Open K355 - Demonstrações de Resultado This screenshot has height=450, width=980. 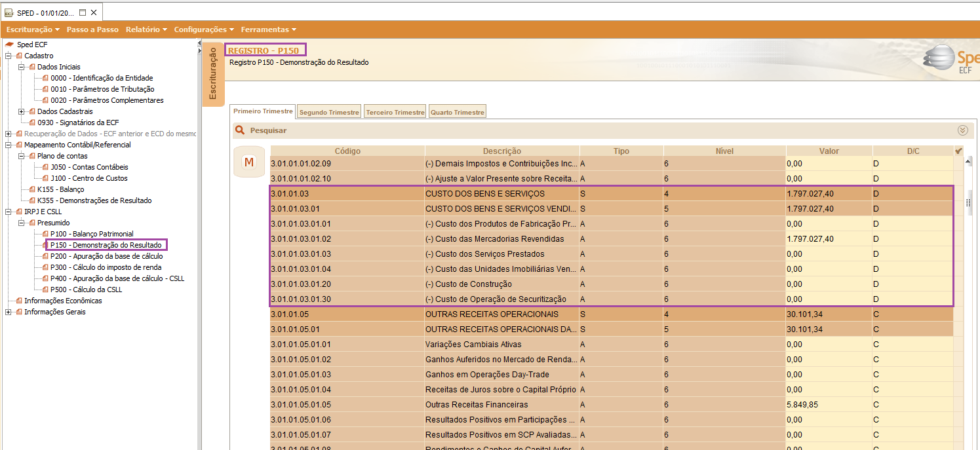coord(94,200)
